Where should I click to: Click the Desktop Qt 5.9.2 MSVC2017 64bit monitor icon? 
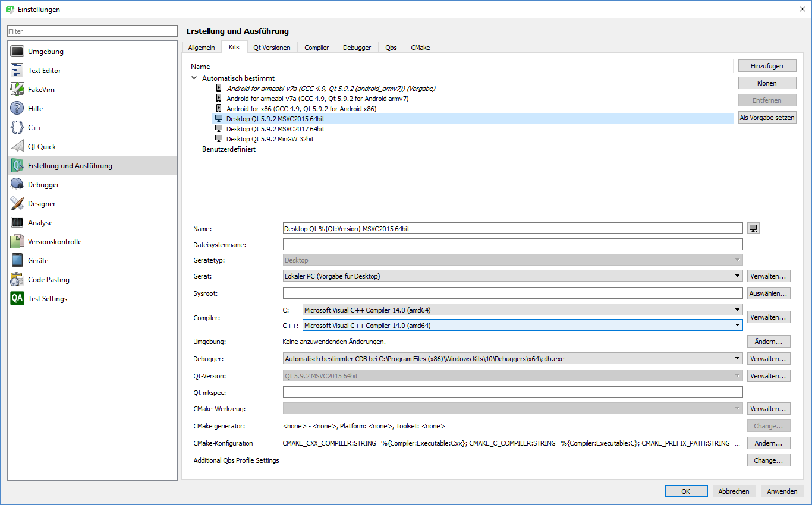tap(219, 129)
